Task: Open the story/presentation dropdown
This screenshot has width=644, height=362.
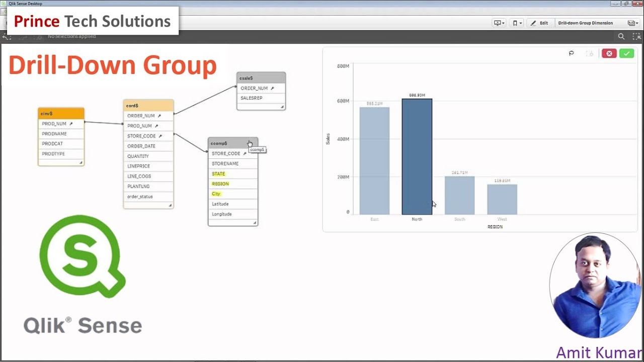Action: click(499, 23)
